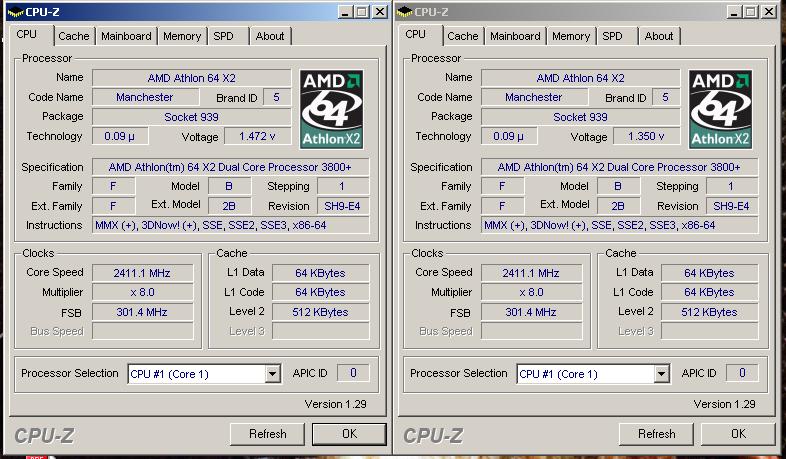This screenshot has width=786, height=459.
Task: Click the AMD Athlon X2 logo in left window
Action: [x=331, y=109]
